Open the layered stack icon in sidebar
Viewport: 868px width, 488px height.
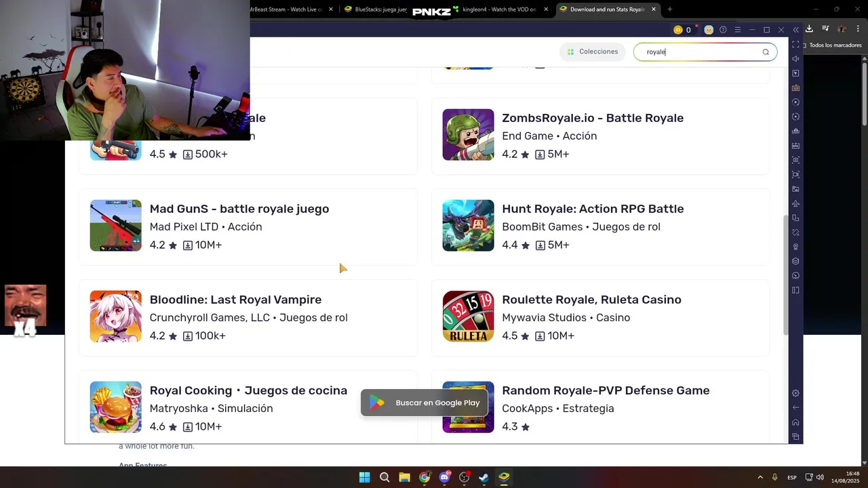click(x=795, y=262)
